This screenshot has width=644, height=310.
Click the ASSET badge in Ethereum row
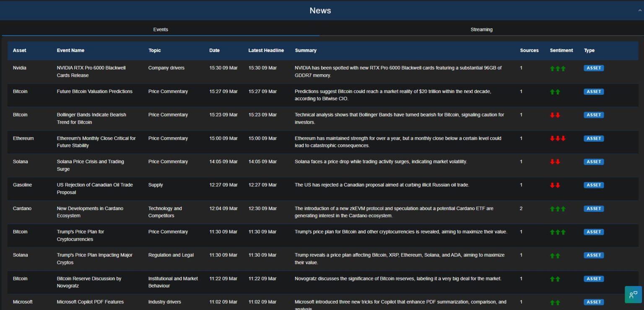coord(594,138)
